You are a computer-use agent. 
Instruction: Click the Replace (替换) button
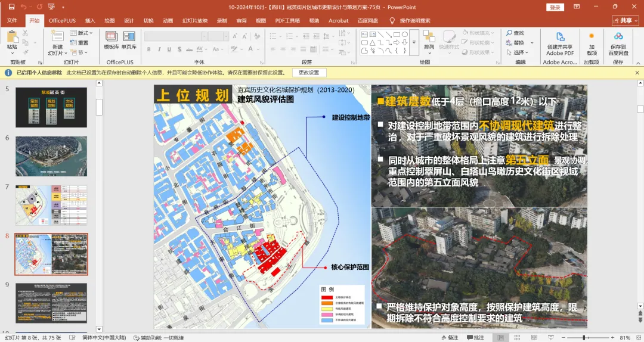point(515,43)
